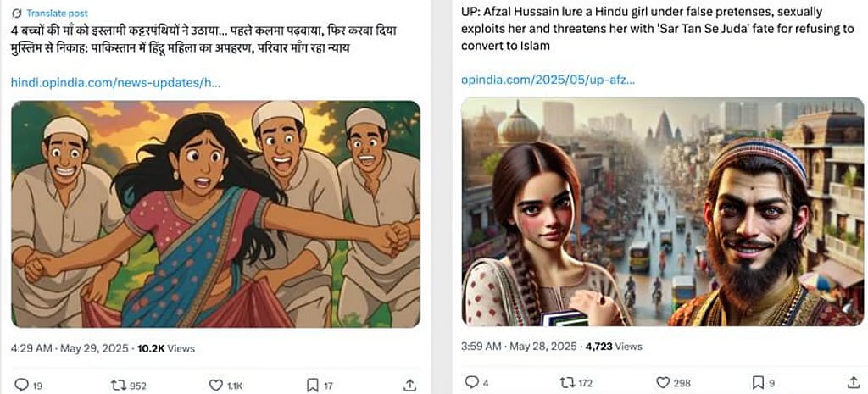Share the post with 10.2K views
868x394 pixels.
(410, 385)
